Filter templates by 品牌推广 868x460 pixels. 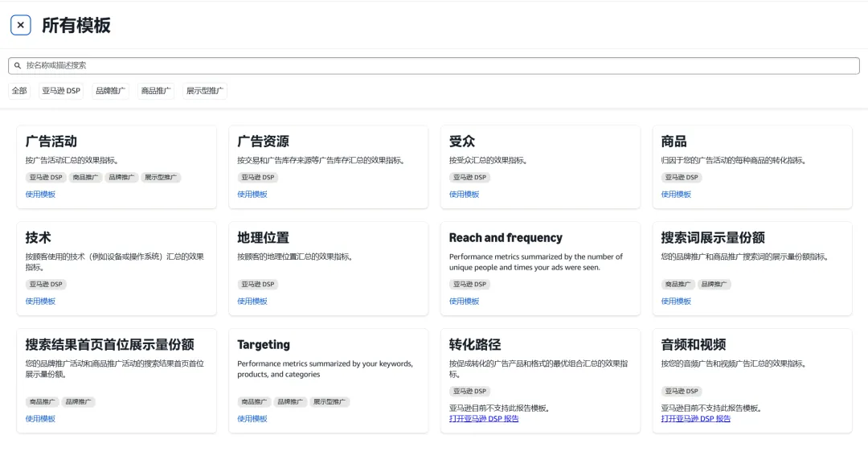110,91
